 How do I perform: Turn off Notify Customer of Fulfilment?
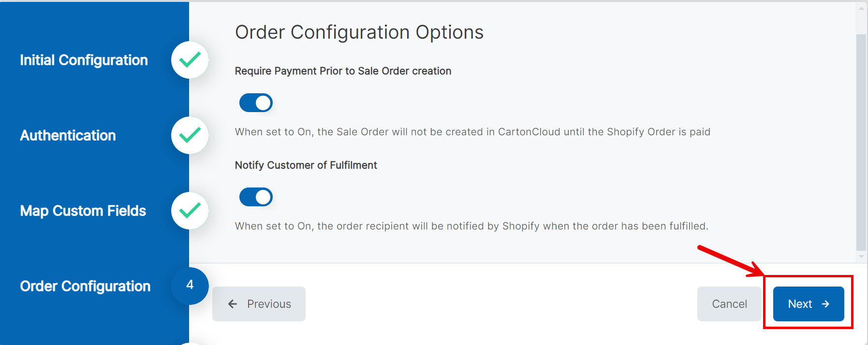(x=256, y=197)
